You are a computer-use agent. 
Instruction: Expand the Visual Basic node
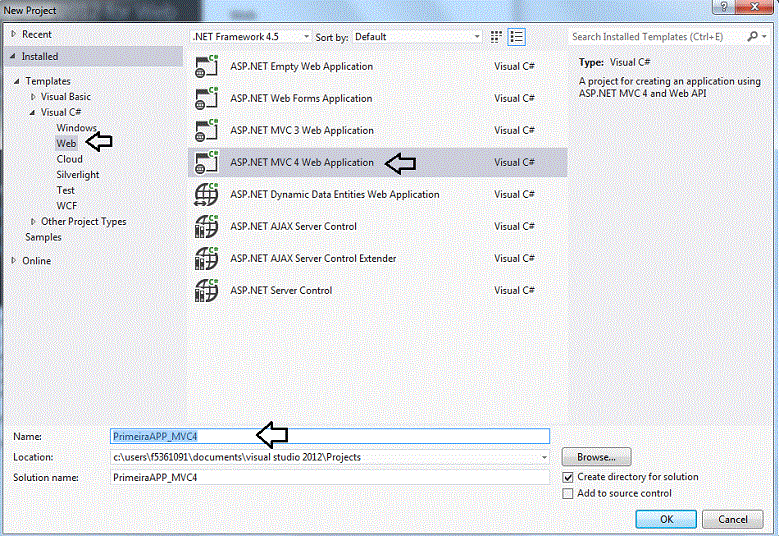click(x=33, y=96)
